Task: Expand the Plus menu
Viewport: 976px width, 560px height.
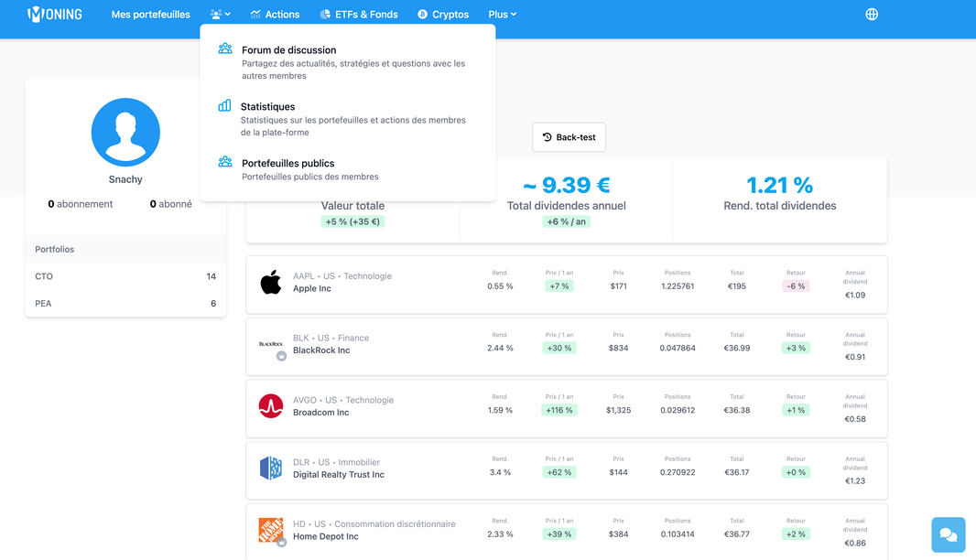Action: tap(503, 15)
